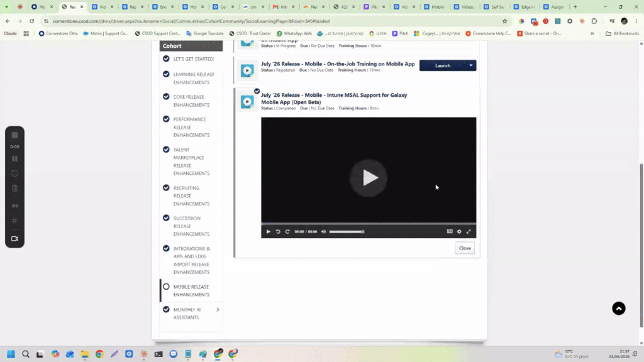Show more bookmarks with the double-chevron
This screenshot has height=362, width=644.
(592, 33)
